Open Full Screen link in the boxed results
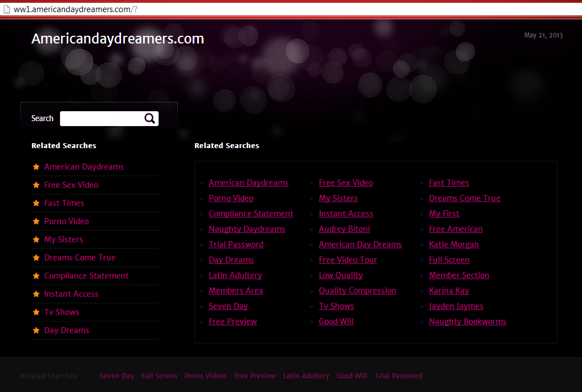582x392 pixels. (x=449, y=260)
